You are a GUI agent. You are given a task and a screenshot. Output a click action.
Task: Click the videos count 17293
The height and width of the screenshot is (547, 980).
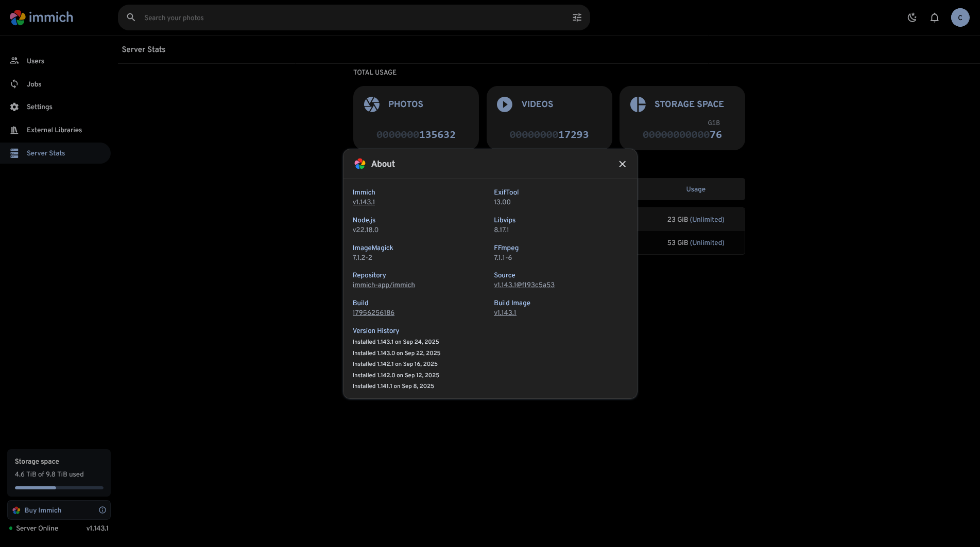[573, 135]
